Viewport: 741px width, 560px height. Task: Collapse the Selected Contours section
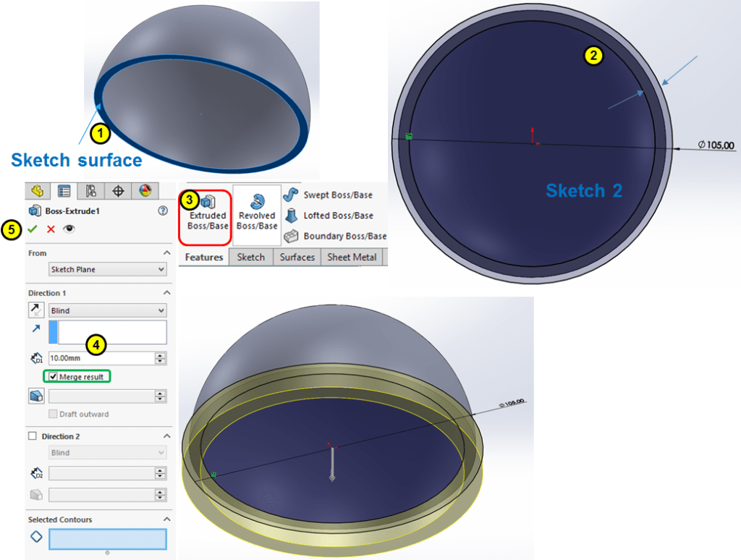tap(166, 519)
